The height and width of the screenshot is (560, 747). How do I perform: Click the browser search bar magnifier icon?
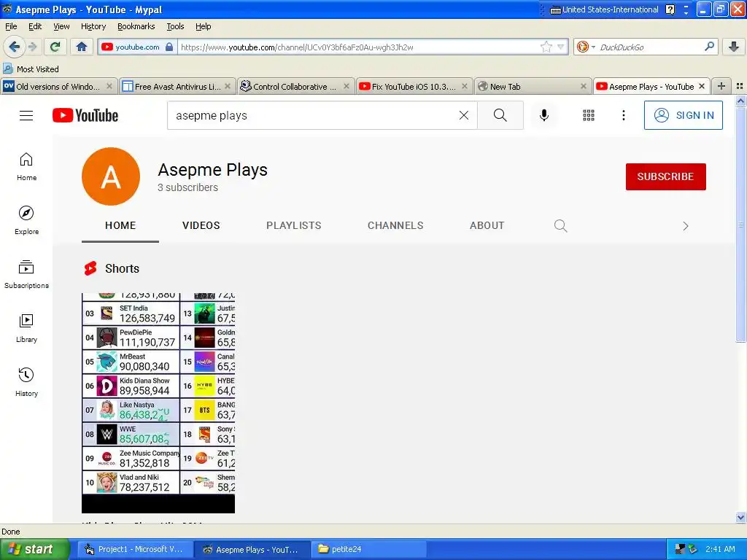pyautogui.click(x=709, y=47)
